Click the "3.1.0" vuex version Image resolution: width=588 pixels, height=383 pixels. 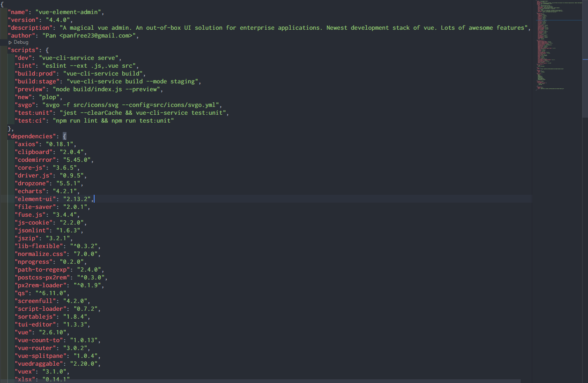pyautogui.click(x=54, y=371)
